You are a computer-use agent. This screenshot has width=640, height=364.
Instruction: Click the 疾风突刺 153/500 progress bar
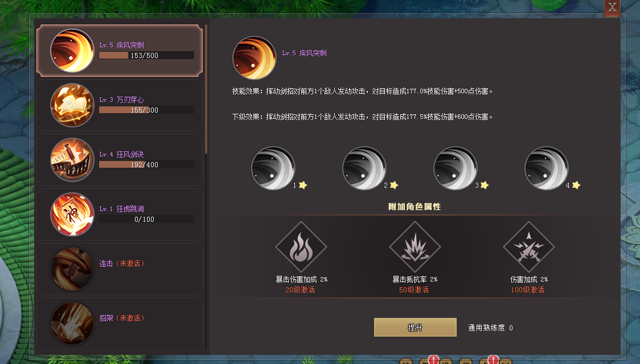coord(146,55)
